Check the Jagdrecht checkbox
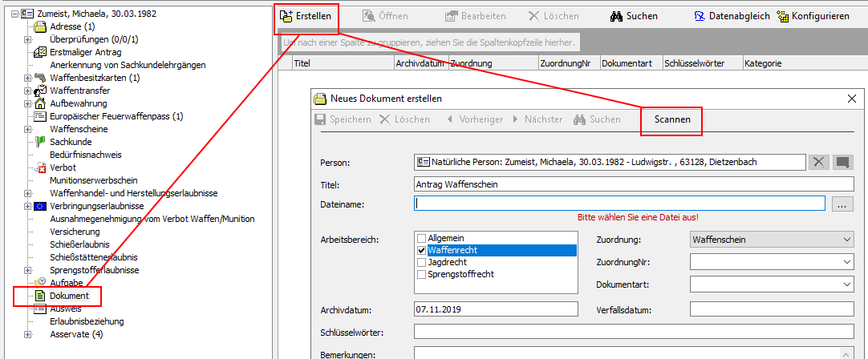 click(x=422, y=262)
